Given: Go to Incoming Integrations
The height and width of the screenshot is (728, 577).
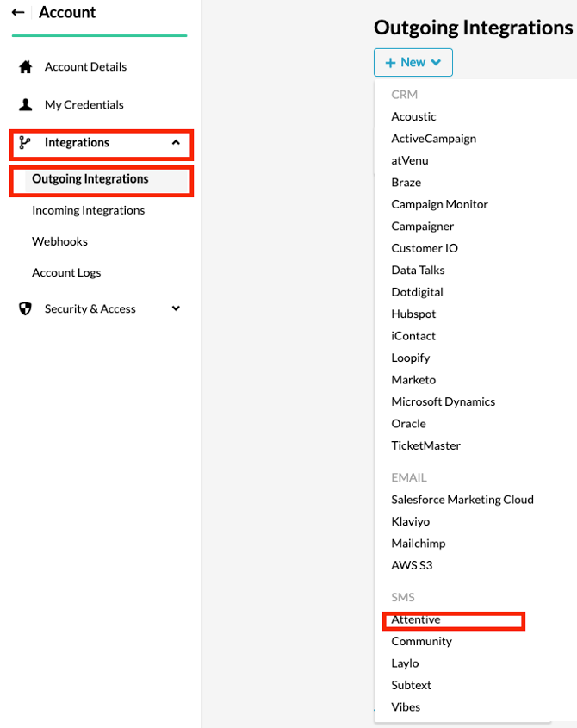Looking at the screenshot, I should pyautogui.click(x=88, y=210).
